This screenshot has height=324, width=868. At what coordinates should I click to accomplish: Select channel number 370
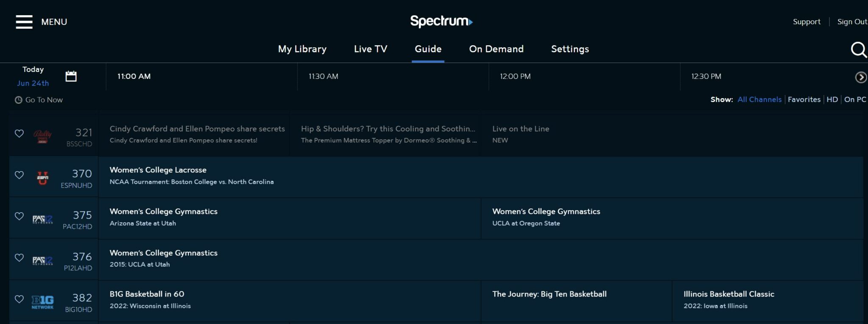click(x=82, y=174)
